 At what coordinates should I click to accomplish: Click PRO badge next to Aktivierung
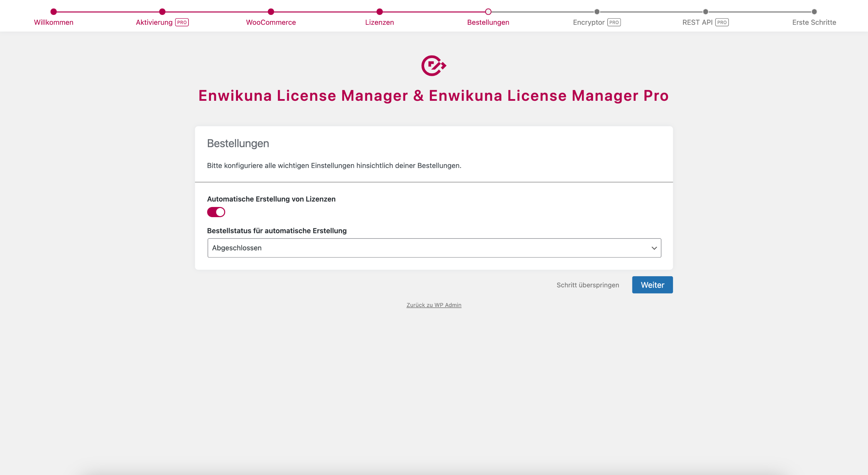[x=182, y=22]
